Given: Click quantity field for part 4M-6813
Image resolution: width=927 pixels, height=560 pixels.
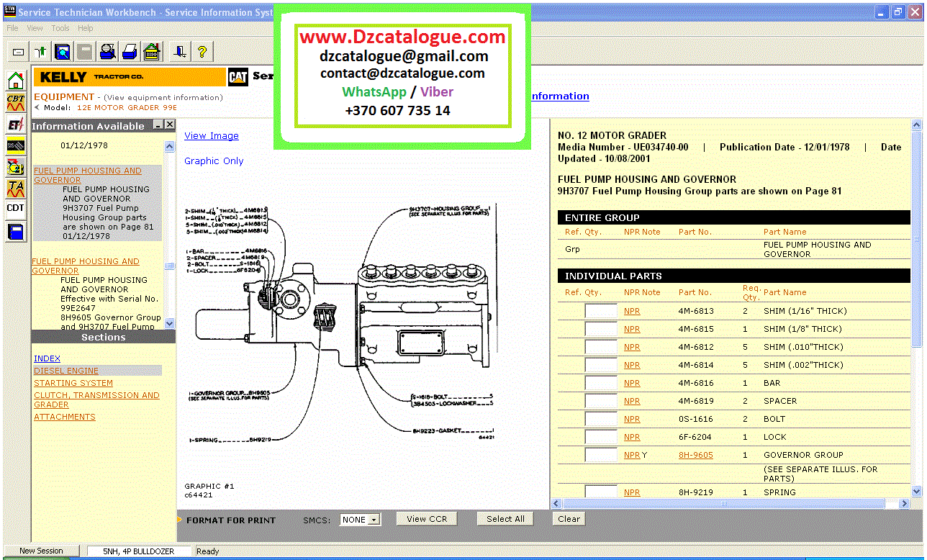Looking at the screenshot, I should click(x=601, y=312).
